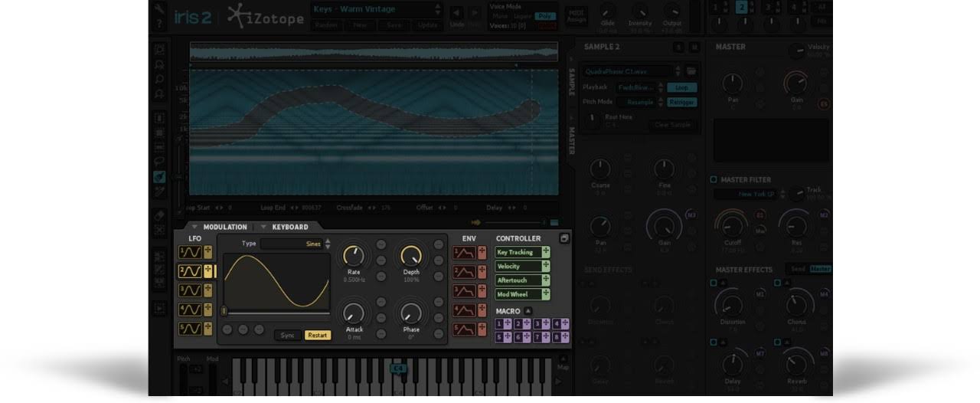
Task: Select envelope 3 shape button
Action: (464, 290)
